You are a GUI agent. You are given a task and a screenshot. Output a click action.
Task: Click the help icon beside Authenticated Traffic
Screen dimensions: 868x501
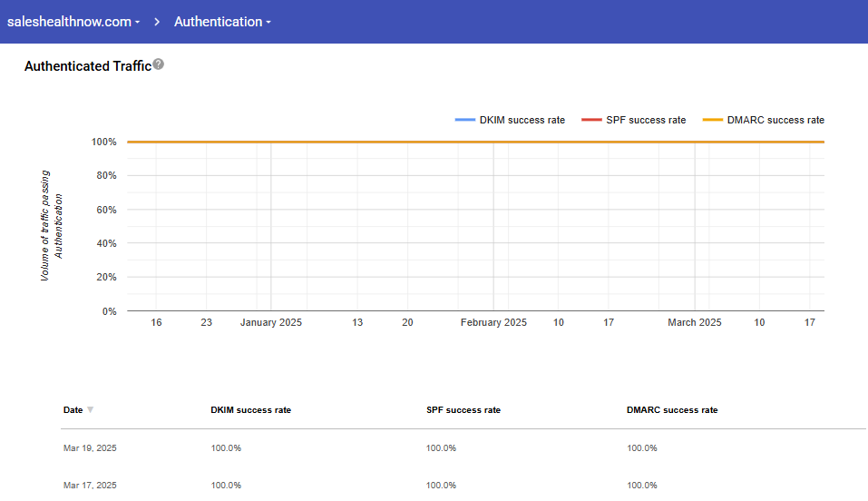tap(159, 64)
